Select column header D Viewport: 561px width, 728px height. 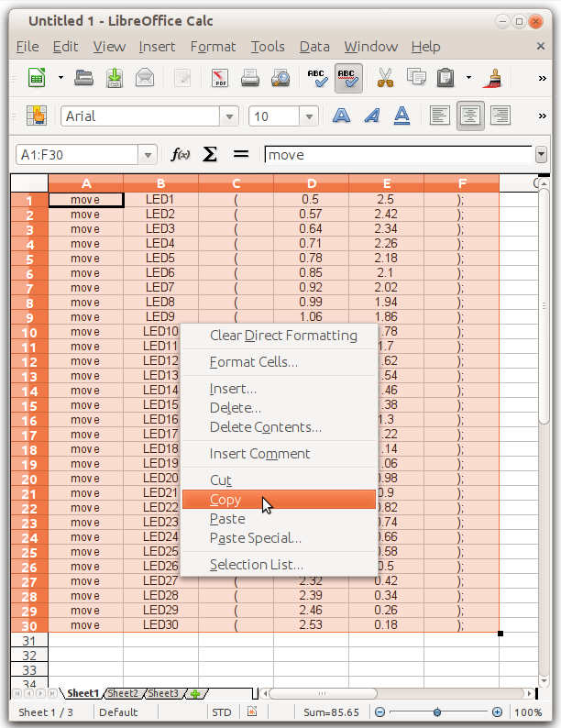point(311,184)
